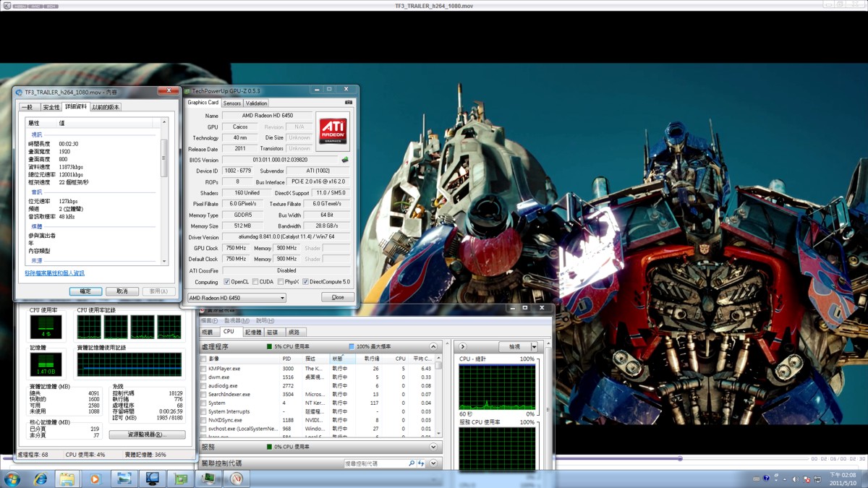
Task: Check the dwm.exe process checkbox
Action: (x=204, y=377)
